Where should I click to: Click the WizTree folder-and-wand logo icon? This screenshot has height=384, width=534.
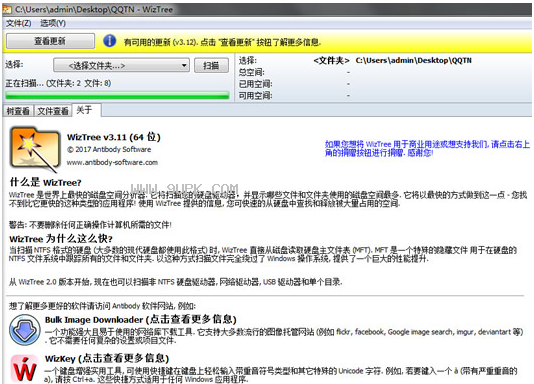pyautogui.click(x=34, y=149)
